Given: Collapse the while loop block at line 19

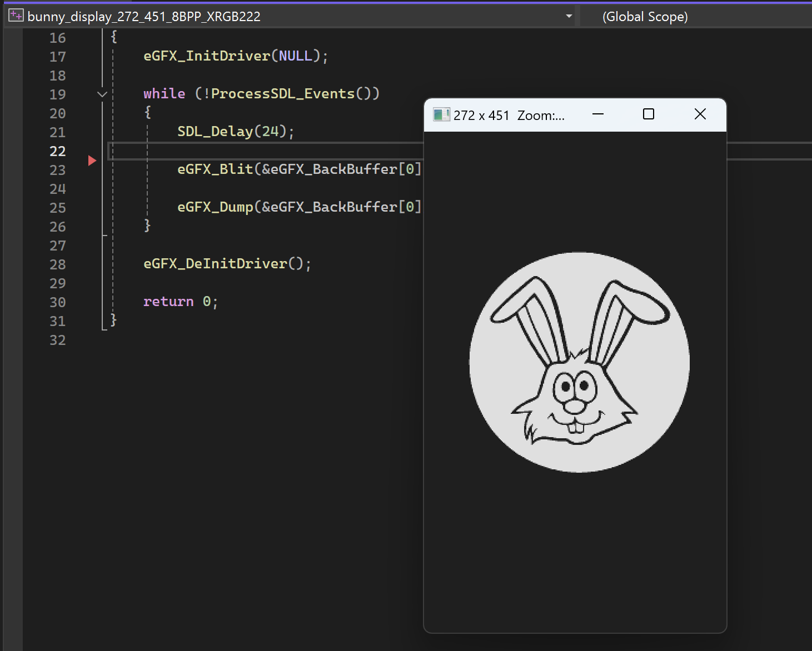Looking at the screenshot, I should pos(102,94).
